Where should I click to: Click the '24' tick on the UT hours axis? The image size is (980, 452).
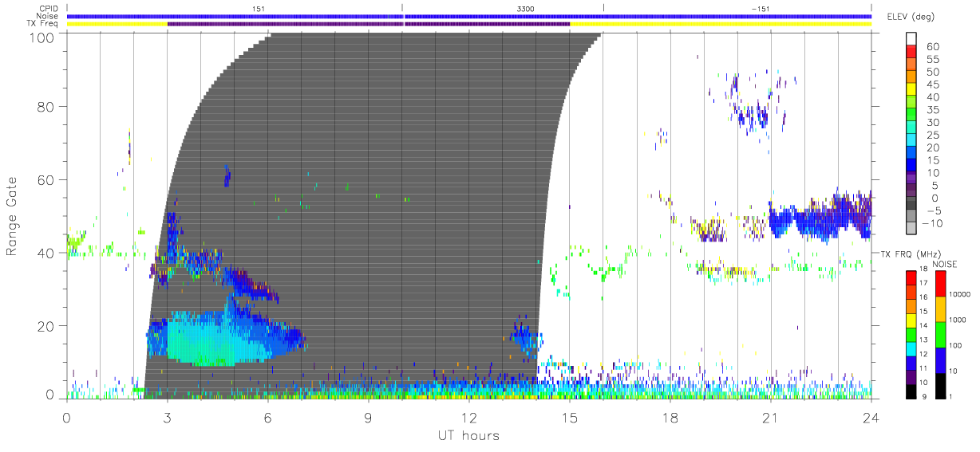(871, 418)
